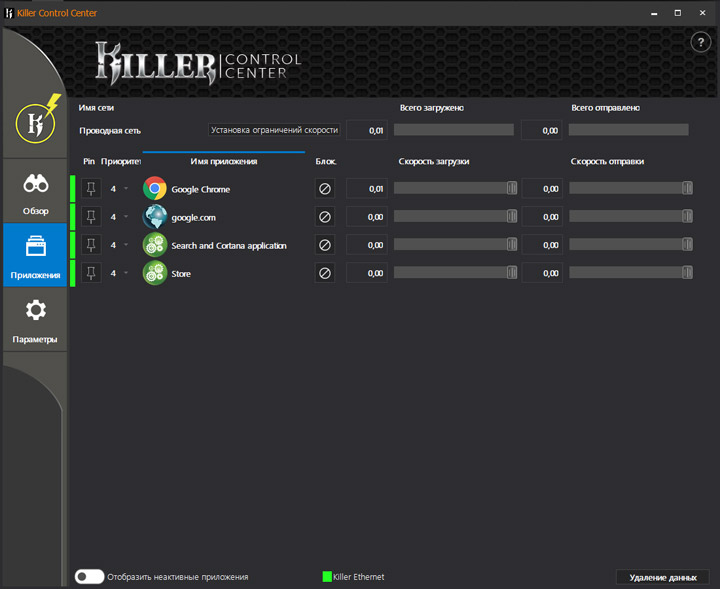Click Google Chrome upload value field
Image resolution: width=720 pixels, height=589 pixels.
click(x=542, y=189)
